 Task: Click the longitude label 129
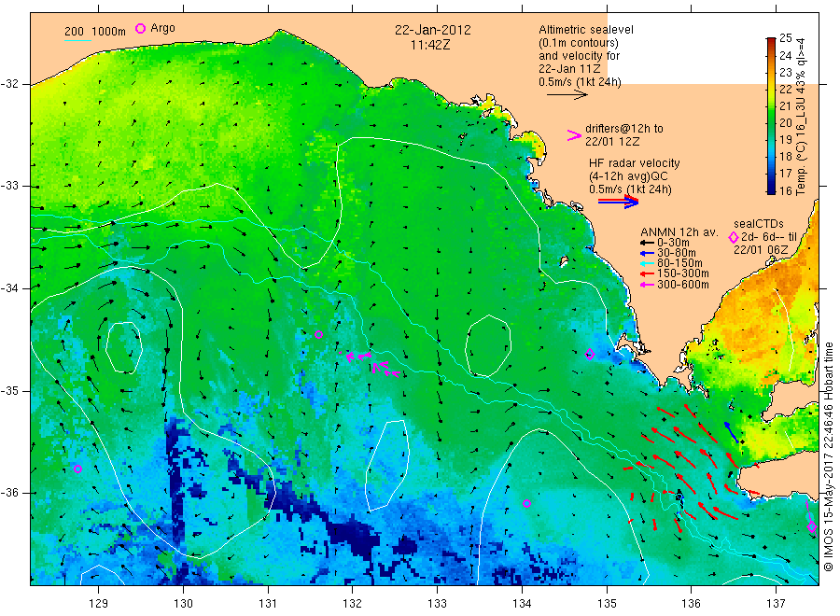[x=99, y=604]
